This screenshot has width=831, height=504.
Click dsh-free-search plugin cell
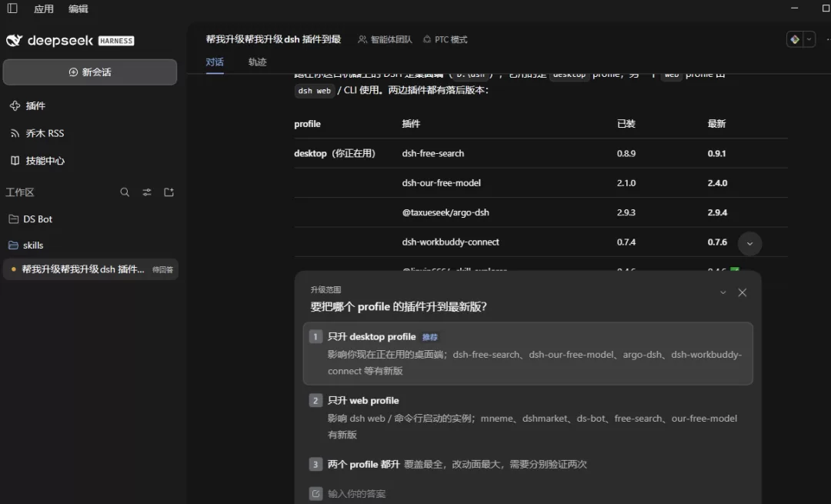tap(433, 153)
